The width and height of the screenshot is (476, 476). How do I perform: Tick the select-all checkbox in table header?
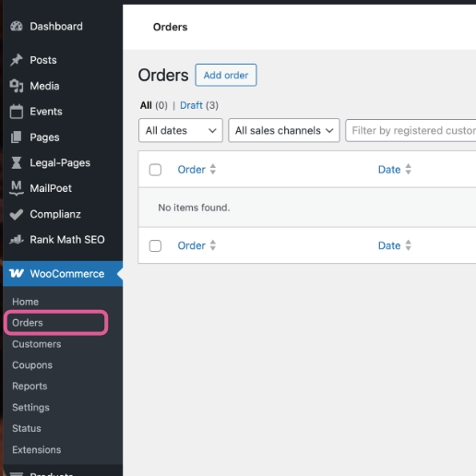[155, 170]
